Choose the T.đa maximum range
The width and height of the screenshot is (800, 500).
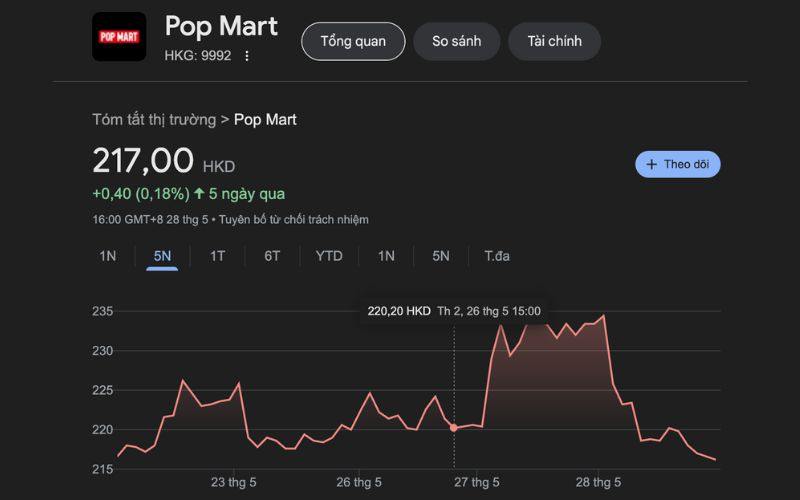[x=497, y=256]
